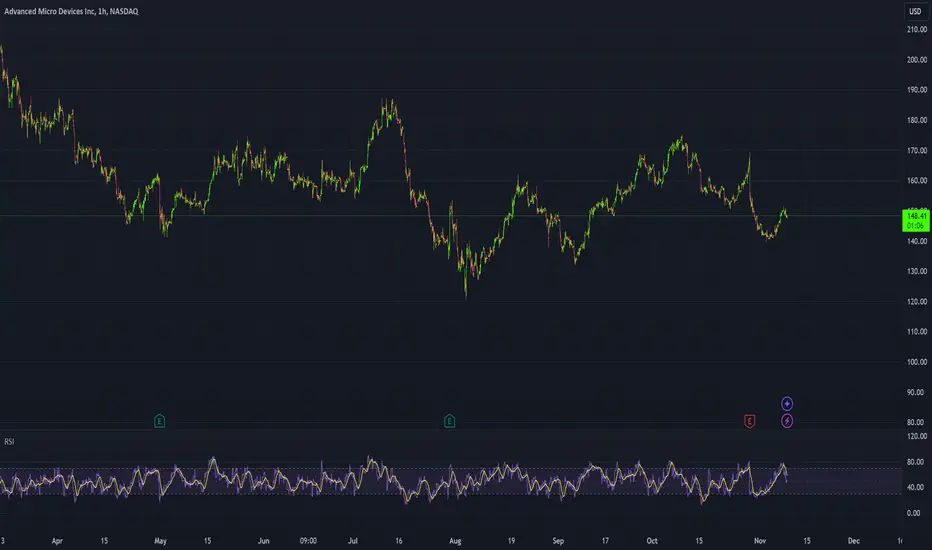The width and height of the screenshot is (932, 550).
Task: Click the 110.00 price scale label
Action: (x=917, y=332)
